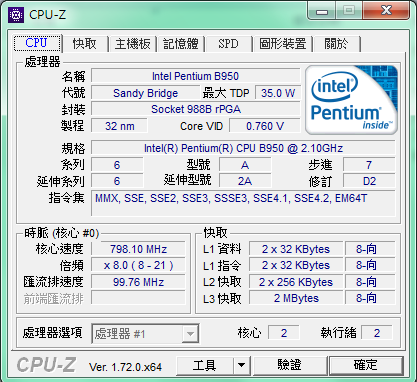417x382 pixels.
Task: Click the 修訂 D2 revision value
Action: tap(369, 181)
